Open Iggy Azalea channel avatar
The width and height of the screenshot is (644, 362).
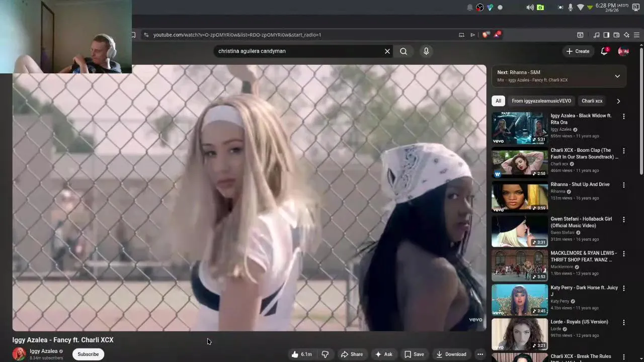coord(19,354)
